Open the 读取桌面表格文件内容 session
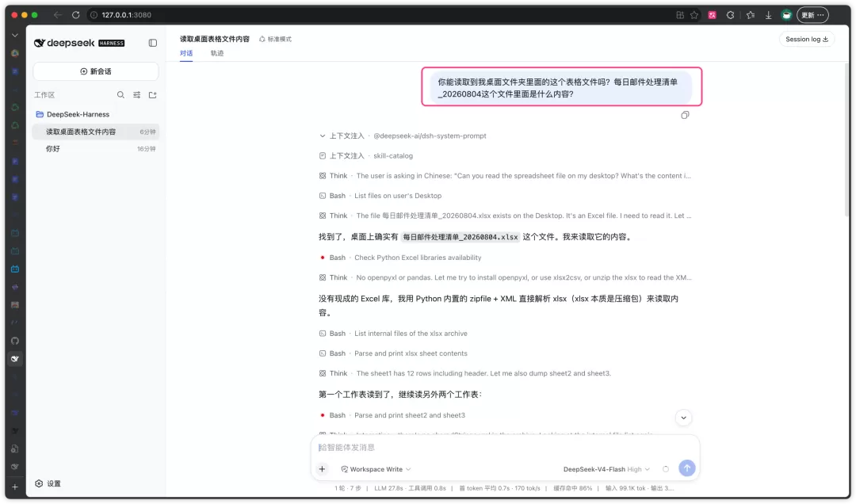Image resolution: width=856 pixels, height=504 pixels. click(96, 132)
